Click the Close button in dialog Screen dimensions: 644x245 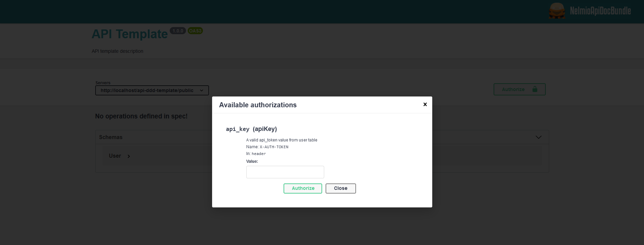click(x=340, y=188)
